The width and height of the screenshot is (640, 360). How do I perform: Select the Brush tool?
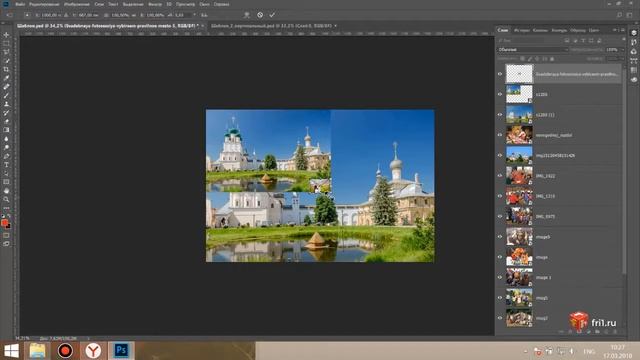pyautogui.click(x=6, y=96)
